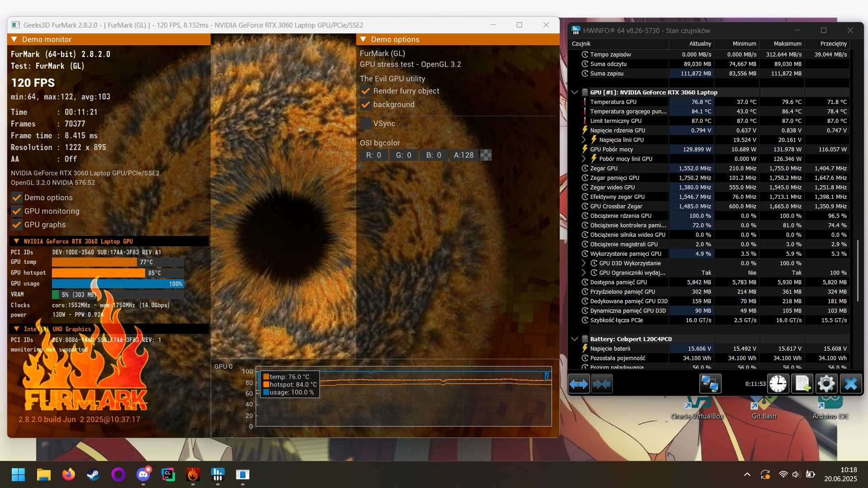Collapse NVIDIA GeForce RTX 3060 monitoring section
This screenshot has height=488, width=868.
(16, 241)
